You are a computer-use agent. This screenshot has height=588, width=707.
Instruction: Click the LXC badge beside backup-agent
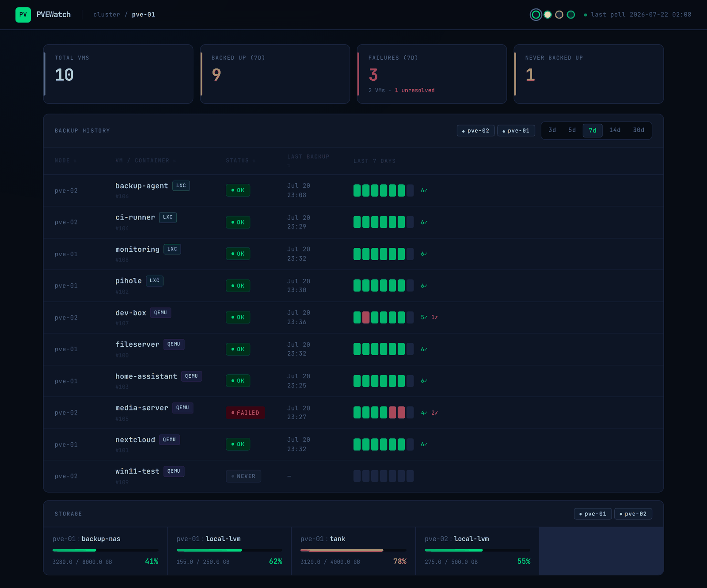(181, 186)
